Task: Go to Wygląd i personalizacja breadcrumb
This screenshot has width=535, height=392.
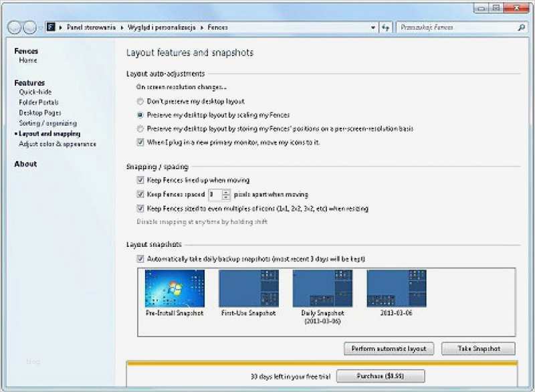Action: pos(162,27)
